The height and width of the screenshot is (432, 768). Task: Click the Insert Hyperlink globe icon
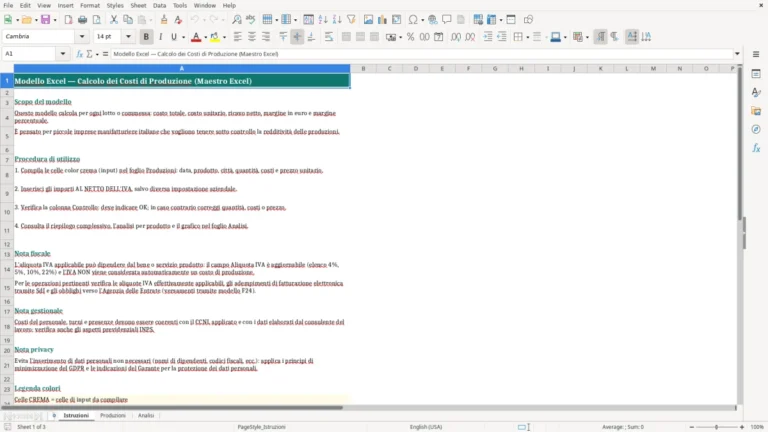click(432, 20)
